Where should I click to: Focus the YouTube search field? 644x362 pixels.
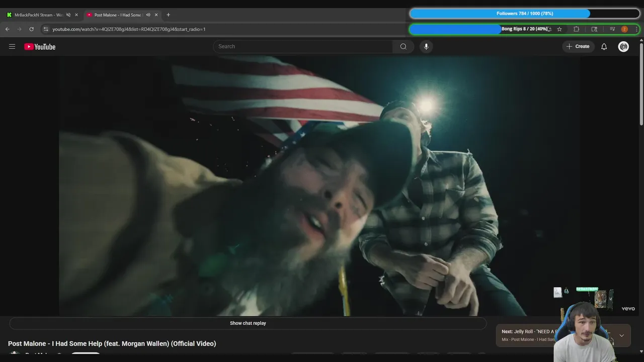pyautogui.click(x=303, y=46)
